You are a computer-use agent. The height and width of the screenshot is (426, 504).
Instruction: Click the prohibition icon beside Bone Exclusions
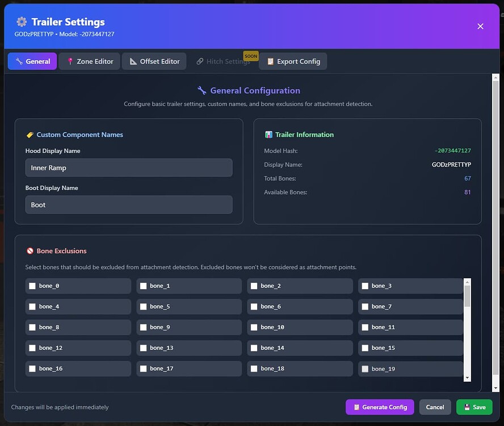(30, 250)
